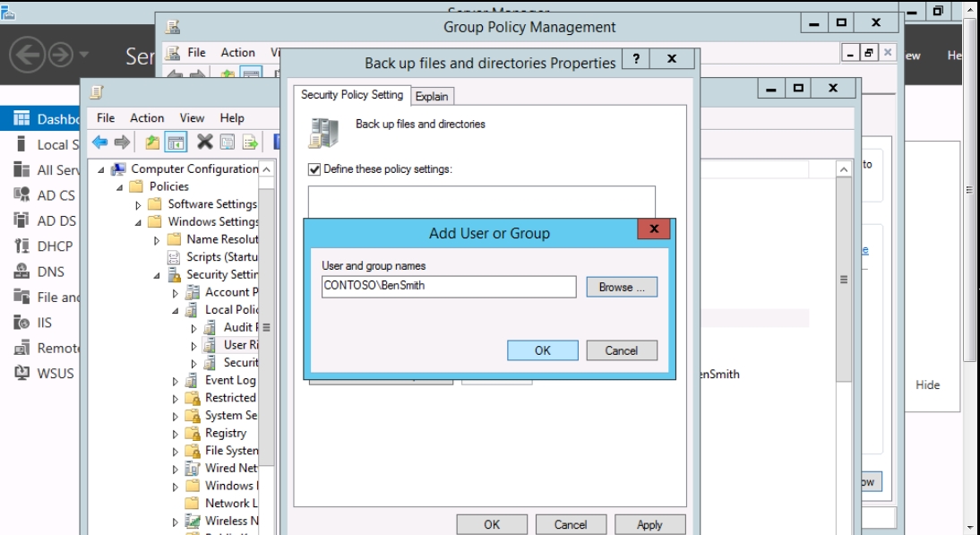980x535 pixels.
Task: Click the blue Back arrow in editor toolbar
Action: pyautogui.click(x=99, y=142)
